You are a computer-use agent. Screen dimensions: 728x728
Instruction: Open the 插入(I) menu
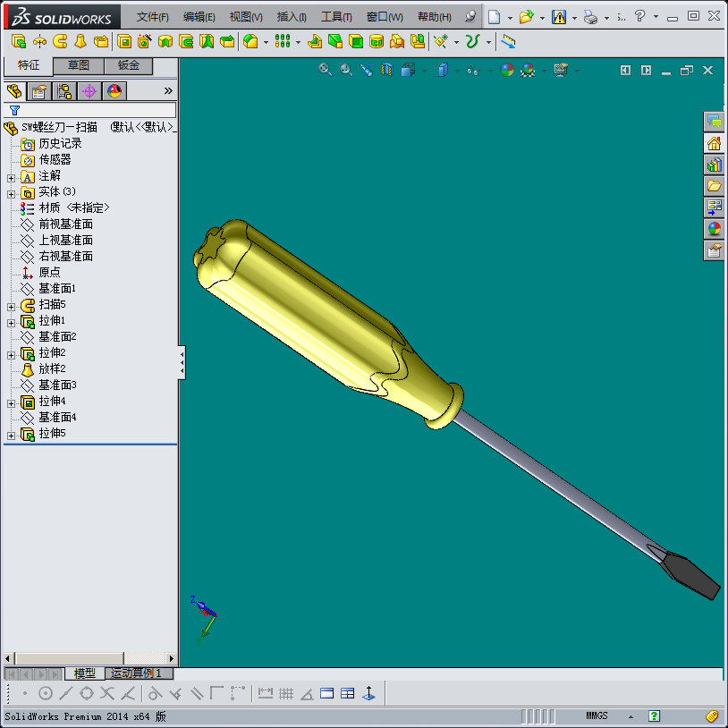[x=291, y=17]
